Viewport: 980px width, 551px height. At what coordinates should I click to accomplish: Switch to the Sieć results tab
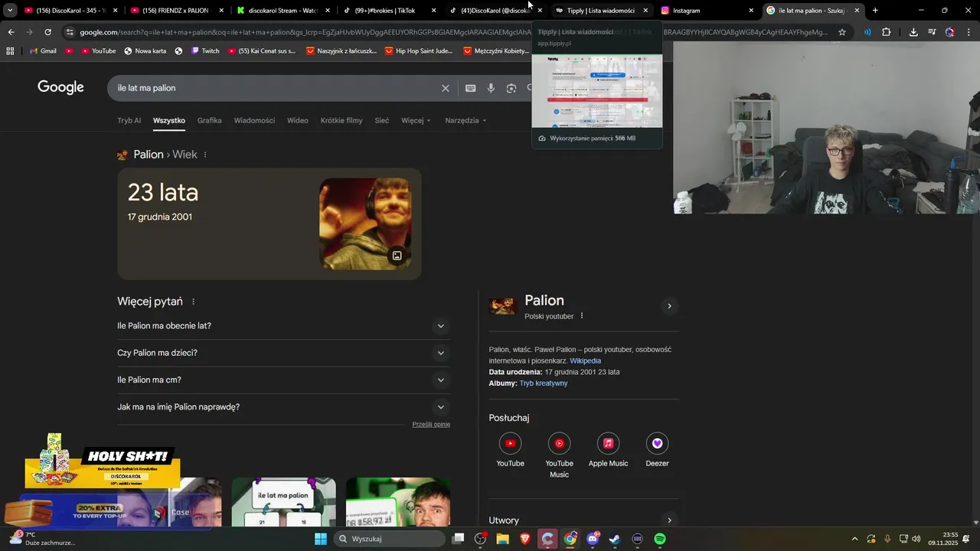[382, 120]
